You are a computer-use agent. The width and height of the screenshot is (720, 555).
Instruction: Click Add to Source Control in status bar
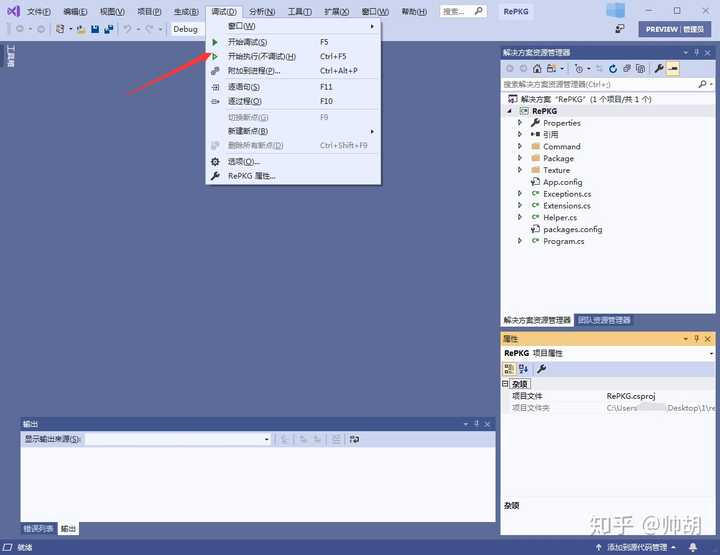pos(636,547)
